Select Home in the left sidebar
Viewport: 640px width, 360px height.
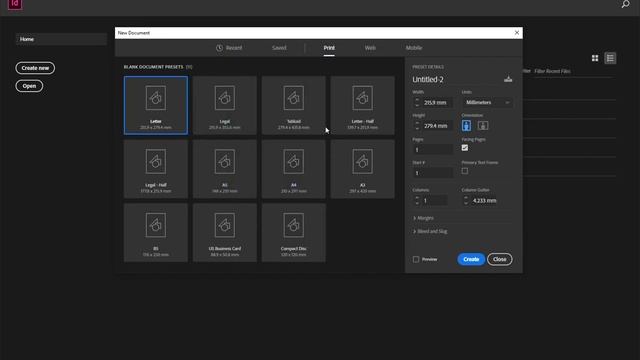coord(61,39)
